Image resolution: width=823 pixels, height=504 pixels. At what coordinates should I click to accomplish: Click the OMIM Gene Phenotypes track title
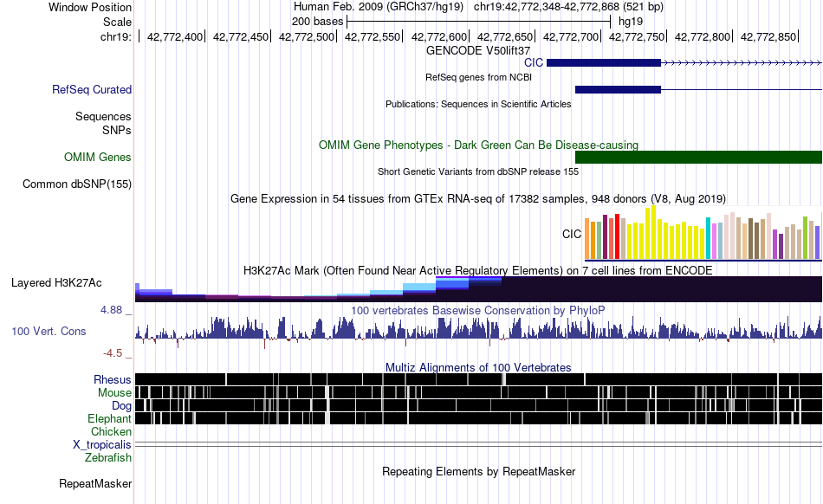[x=478, y=145]
